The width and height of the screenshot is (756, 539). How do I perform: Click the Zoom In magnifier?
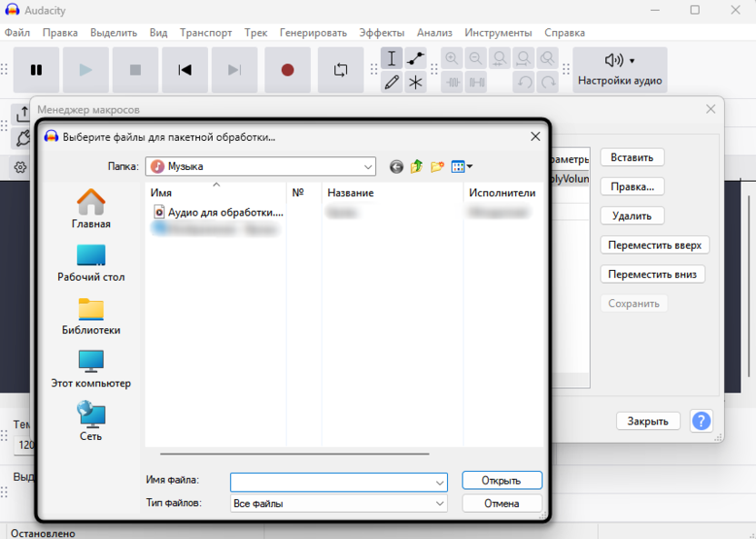(x=452, y=58)
